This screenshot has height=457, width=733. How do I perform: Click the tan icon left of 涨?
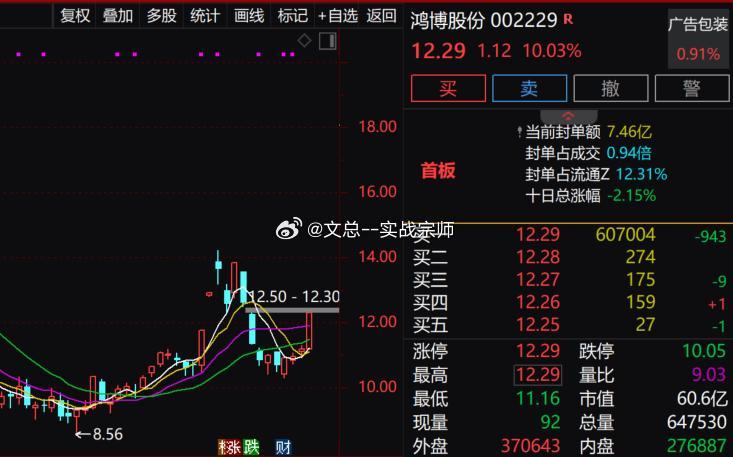[x=222, y=447]
